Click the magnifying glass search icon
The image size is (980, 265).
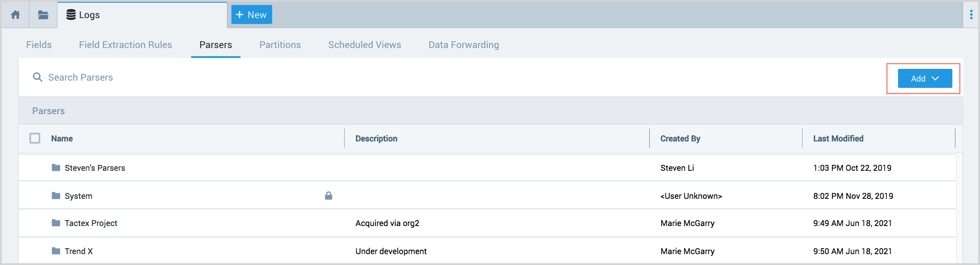pyautogui.click(x=38, y=77)
